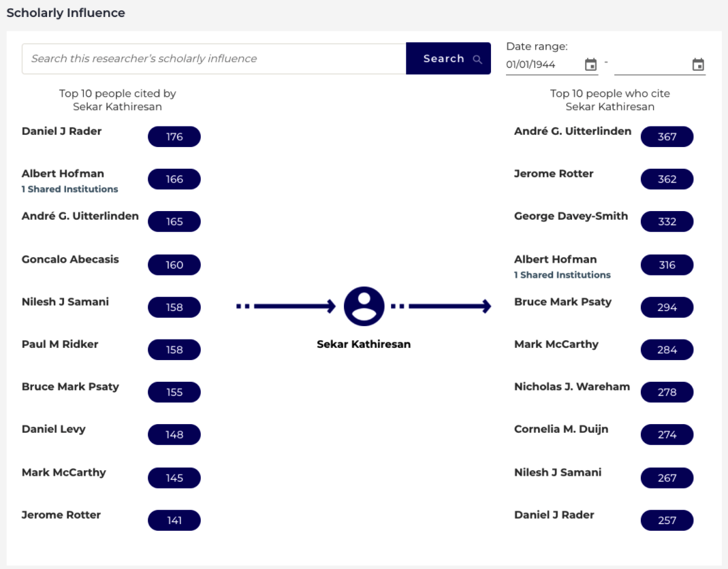Click the 294 citation count badge

667,307
